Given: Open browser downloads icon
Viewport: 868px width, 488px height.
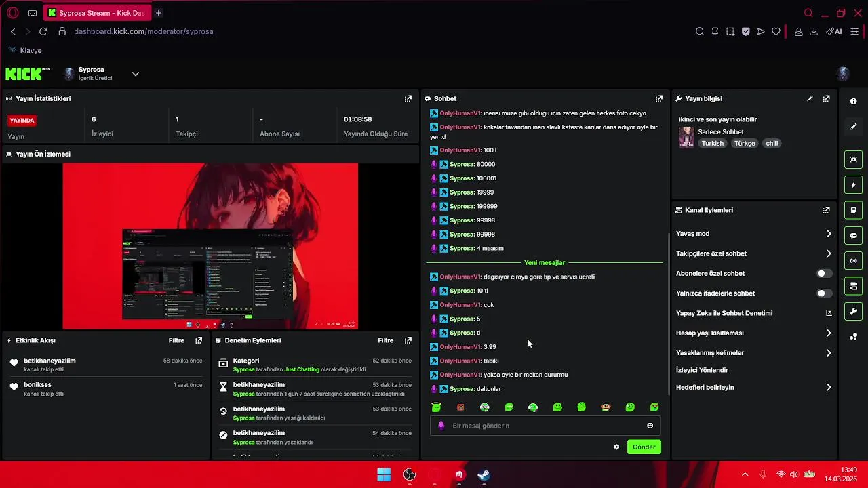Looking at the screenshot, I should (814, 31).
